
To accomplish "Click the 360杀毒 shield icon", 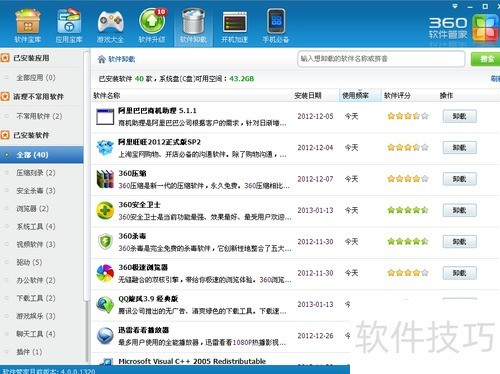I will 105,242.
